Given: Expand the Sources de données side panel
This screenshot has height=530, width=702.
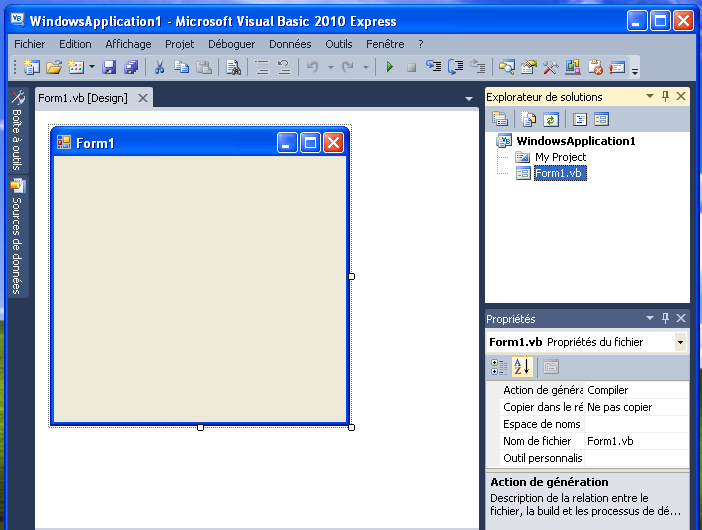Looking at the screenshot, I should point(17,236).
